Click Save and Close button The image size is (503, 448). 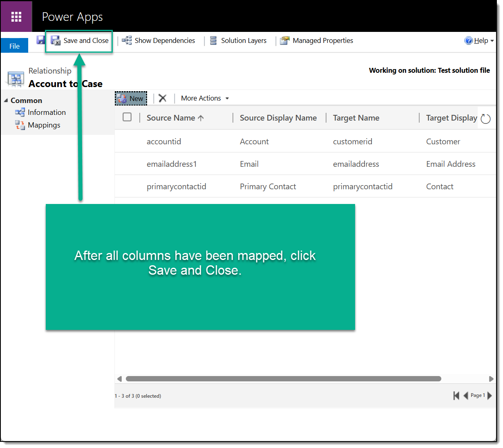pos(80,40)
